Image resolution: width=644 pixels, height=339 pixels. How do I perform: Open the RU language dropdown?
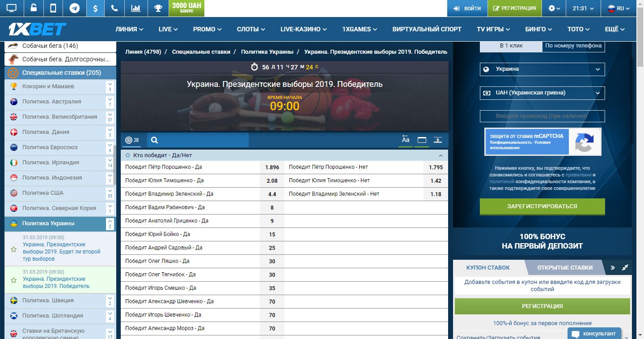(x=619, y=9)
